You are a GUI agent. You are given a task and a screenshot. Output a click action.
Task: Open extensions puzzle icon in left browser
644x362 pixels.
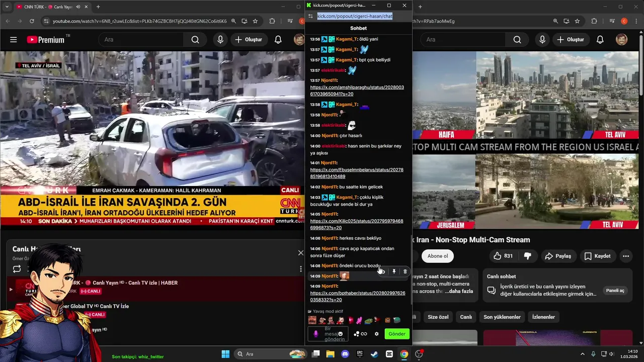point(272,21)
